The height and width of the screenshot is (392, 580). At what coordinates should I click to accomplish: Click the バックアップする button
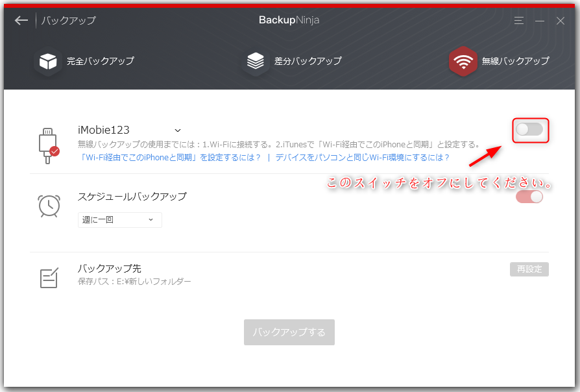pos(289,332)
